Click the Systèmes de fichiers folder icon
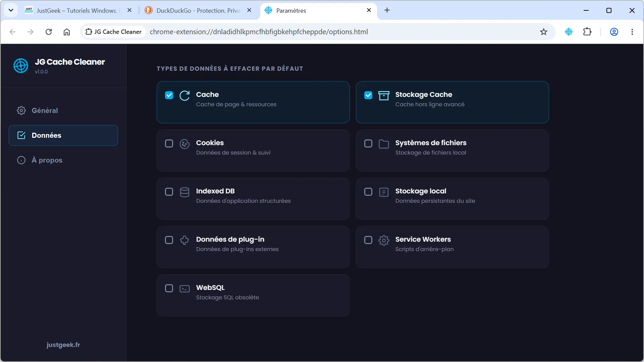 coord(384,144)
